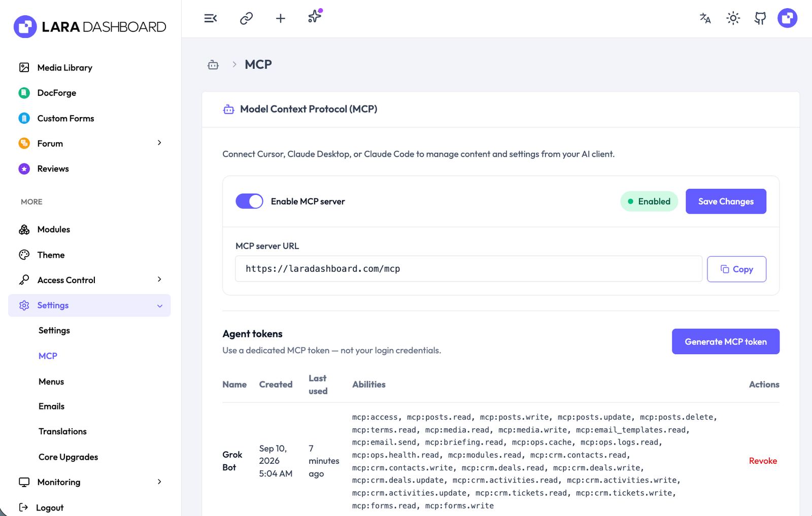Click the Reviews purple star icon
Viewport: 812px width, 516px height.
pyautogui.click(x=24, y=168)
